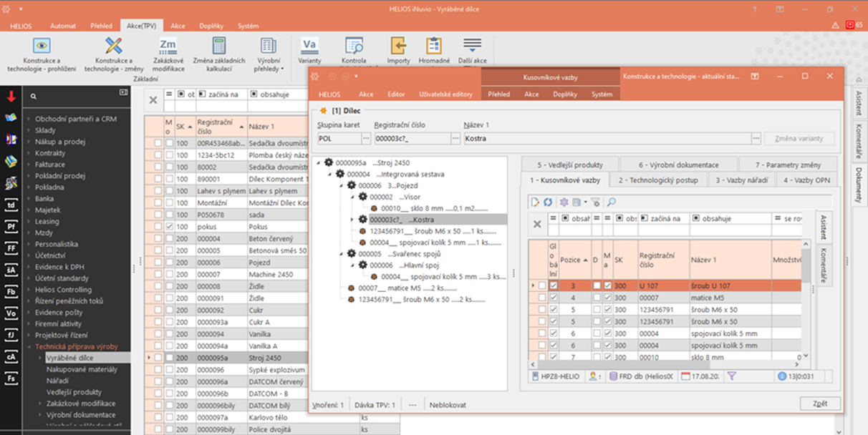Click purple gear icon in Kusovníkové vazby toolbar

[564, 202]
